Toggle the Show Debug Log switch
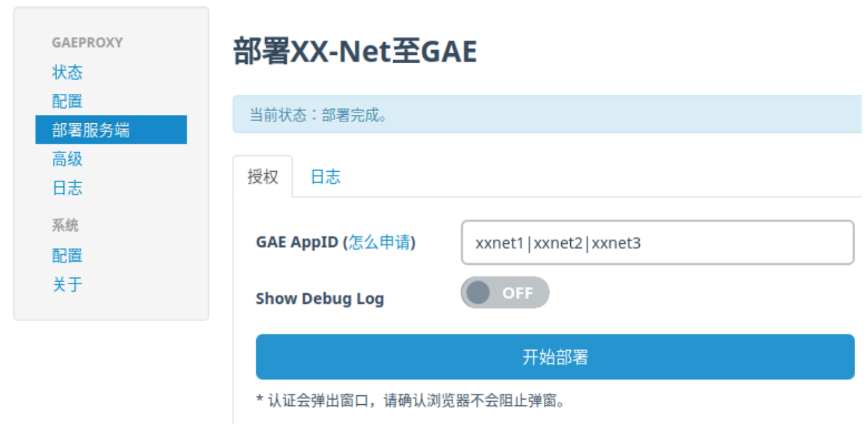This screenshot has height=424, width=868. point(504,293)
